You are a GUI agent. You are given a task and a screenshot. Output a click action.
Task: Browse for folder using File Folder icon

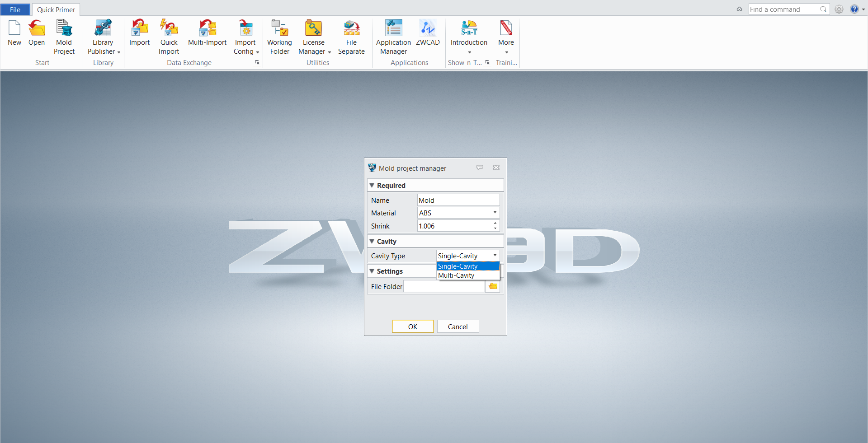pos(493,286)
